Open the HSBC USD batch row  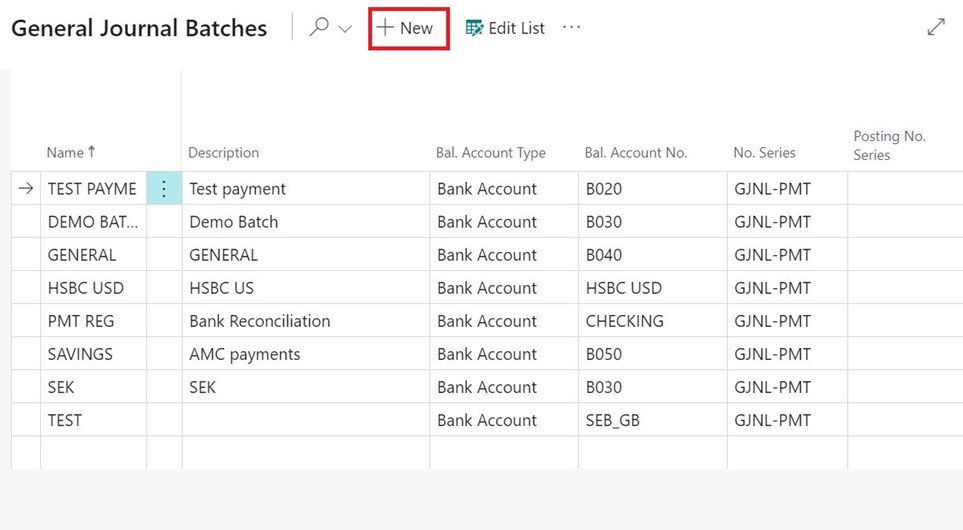tap(86, 288)
